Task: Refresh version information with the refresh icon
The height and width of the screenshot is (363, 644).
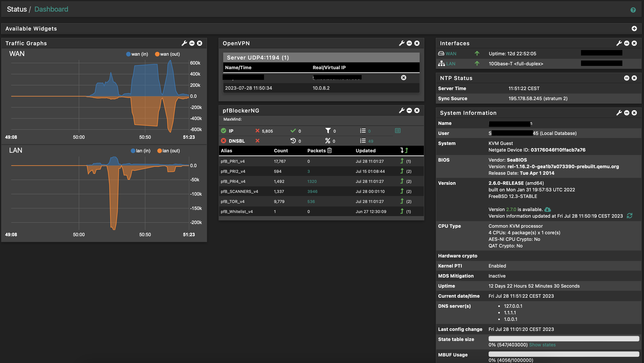Action: 630,216
